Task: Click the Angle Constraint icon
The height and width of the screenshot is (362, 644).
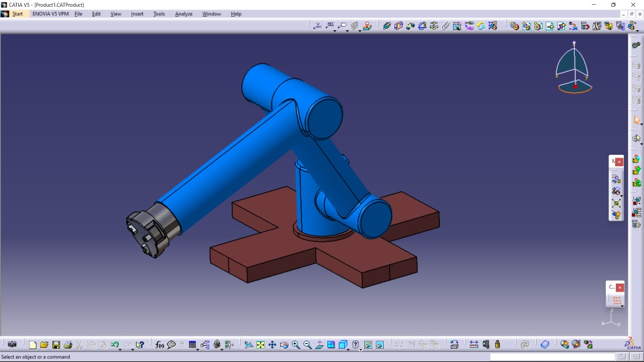Action: click(x=422, y=26)
